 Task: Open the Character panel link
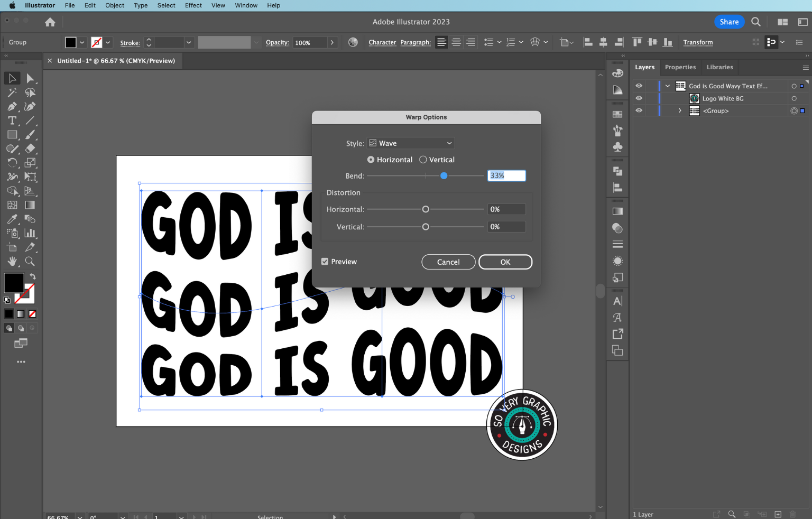pos(382,42)
